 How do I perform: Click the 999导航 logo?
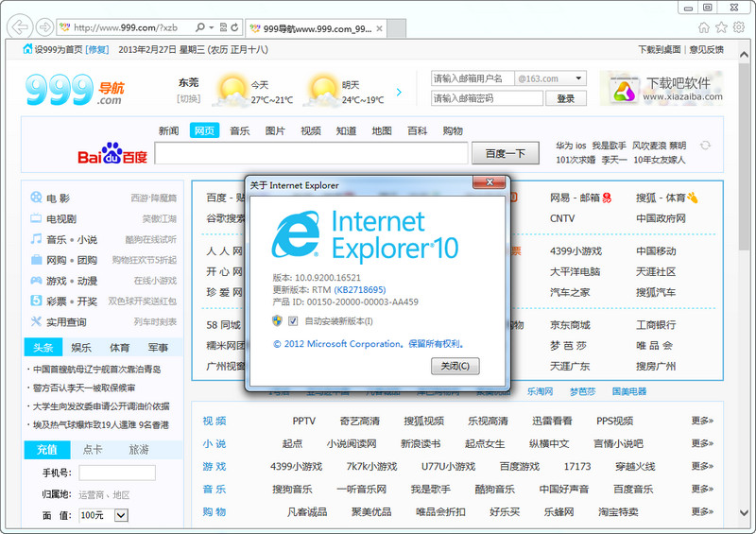pyautogui.click(x=75, y=90)
